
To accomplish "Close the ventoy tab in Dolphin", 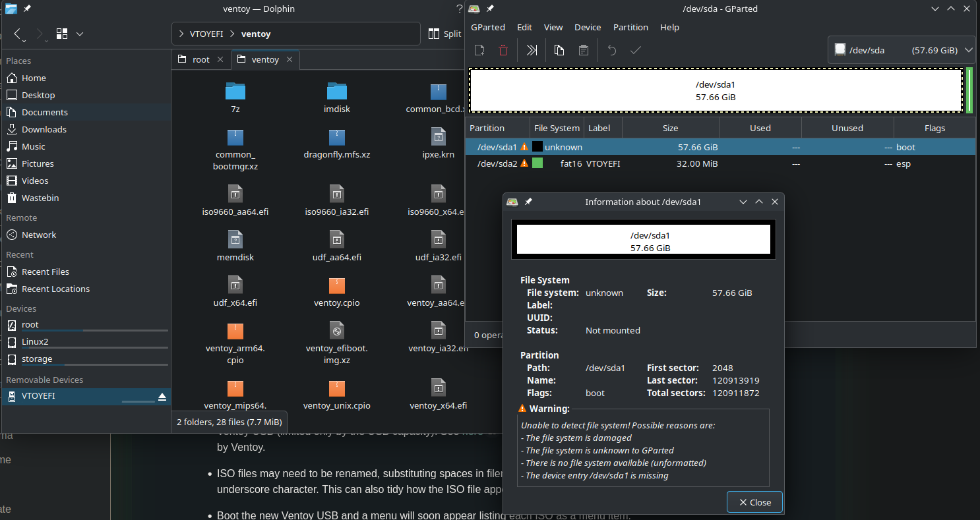I will pyautogui.click(x=290, y=59).
